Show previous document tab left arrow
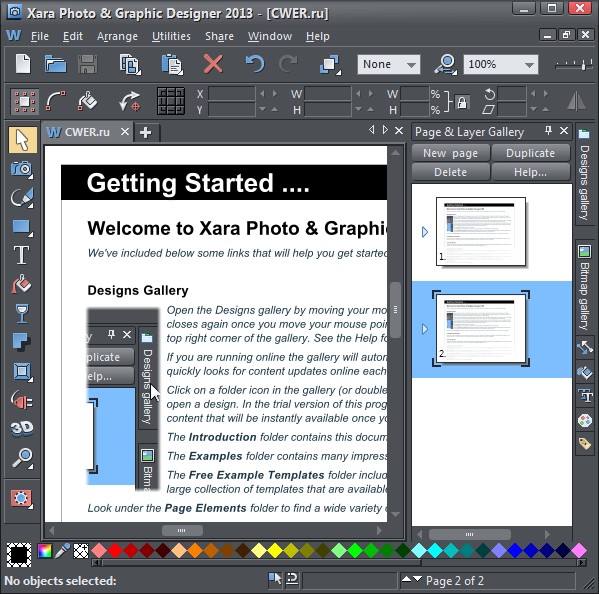The image size is (599, 594). click(372, 130)
